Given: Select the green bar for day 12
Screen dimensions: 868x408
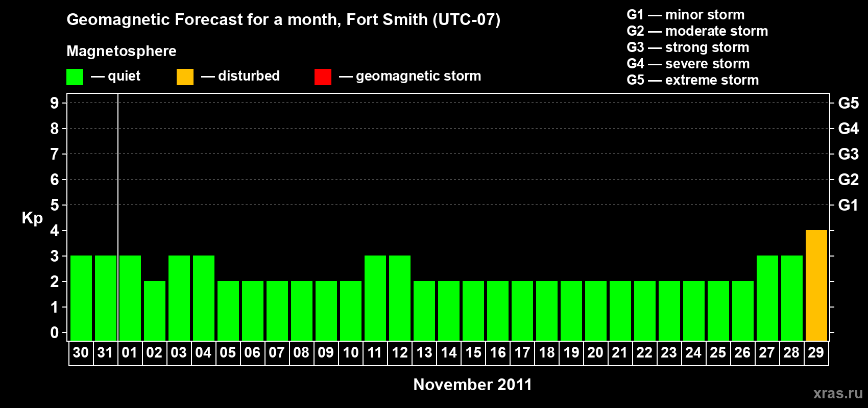Looking at the screenshot, I should pyautogui.click(x=400, y=298).
